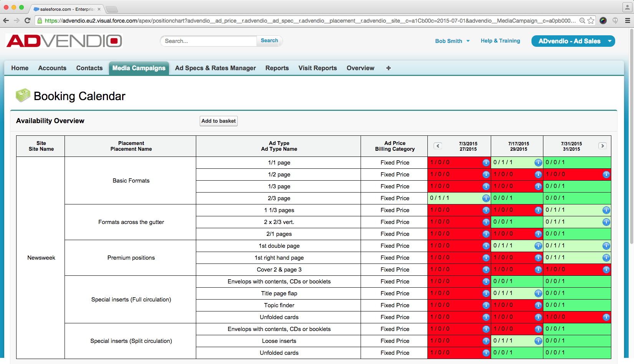Click info icon for 1/1 page on 7/3/2015
This screenshot has height=364, width=634.
click(x=486, y=163)
